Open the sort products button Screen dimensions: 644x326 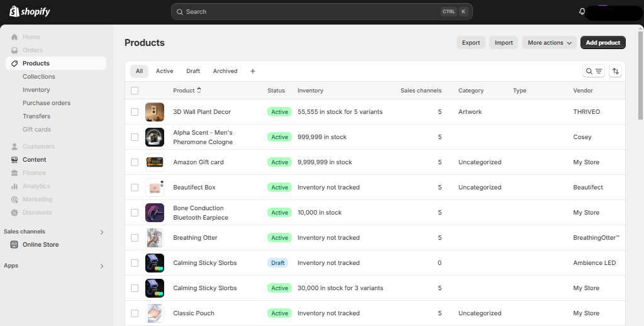coord(615,71)
